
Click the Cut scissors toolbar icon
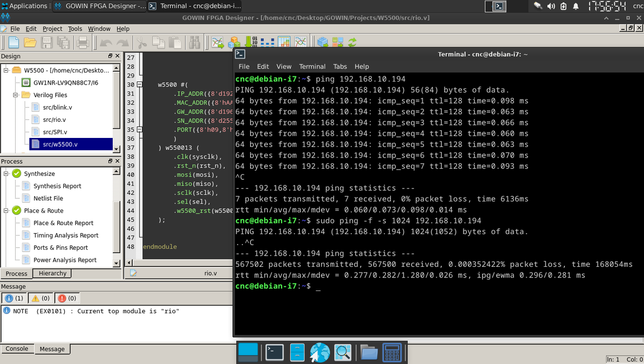click(142, 42)
